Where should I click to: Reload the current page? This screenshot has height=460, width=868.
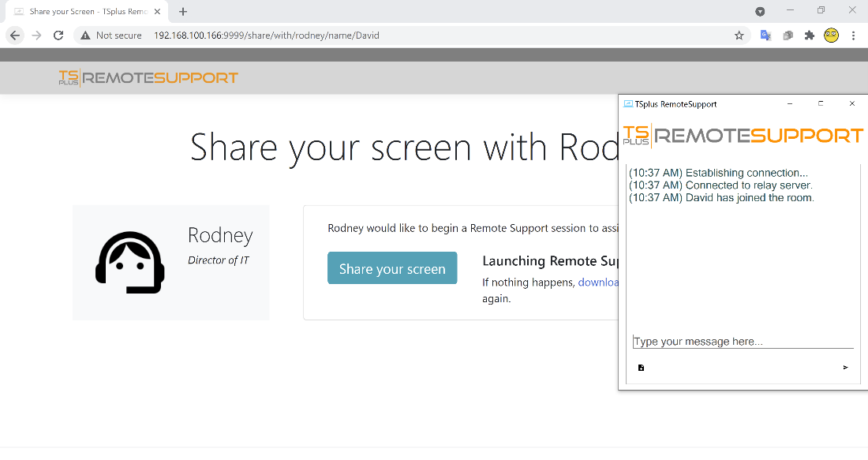tap(58, 36)
